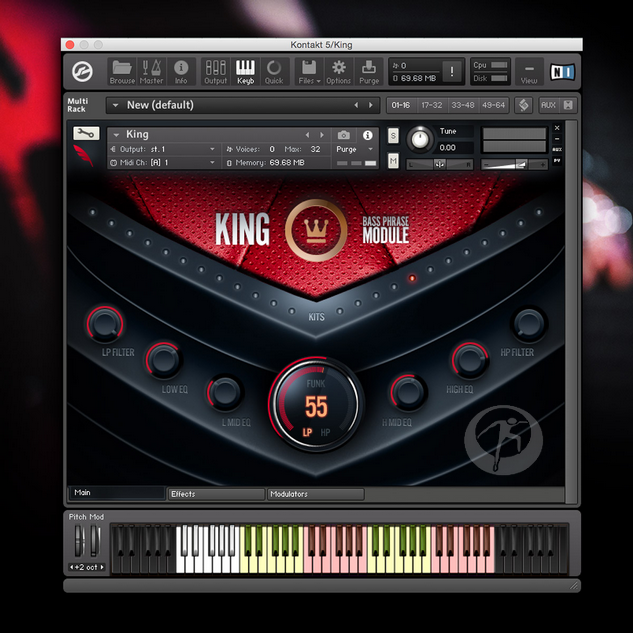
Task: Open the instrument Purge dropdown
Action: (x=354, y=149)
